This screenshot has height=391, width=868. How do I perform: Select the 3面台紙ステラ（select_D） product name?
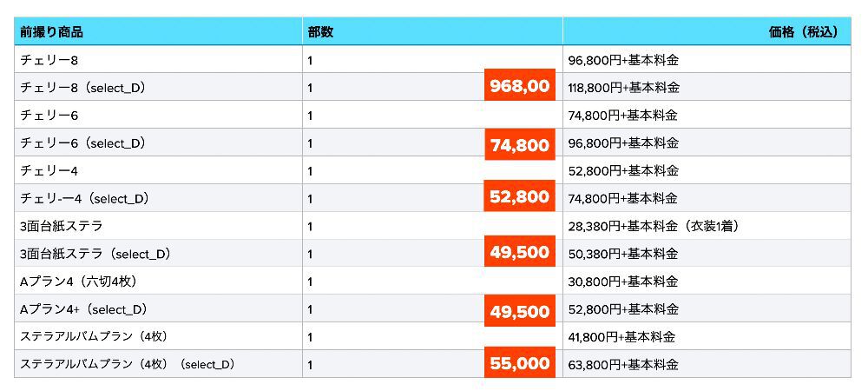95,254
